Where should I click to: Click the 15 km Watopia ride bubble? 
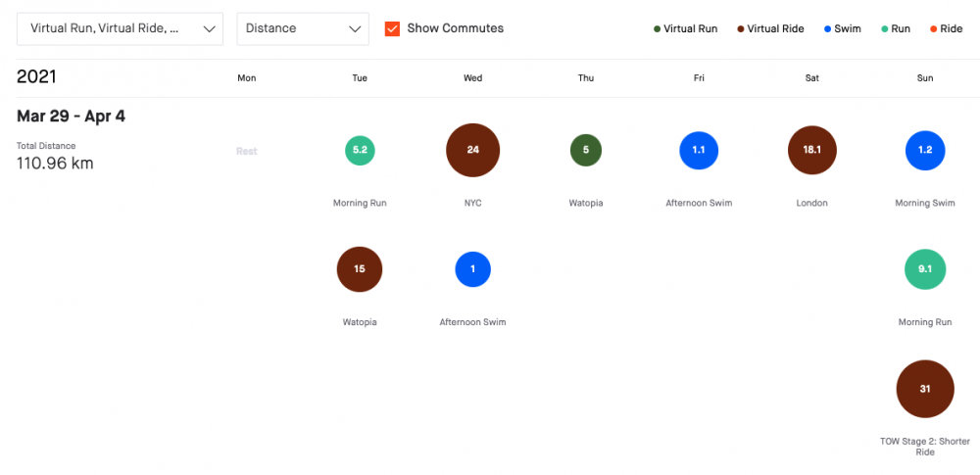360,269
